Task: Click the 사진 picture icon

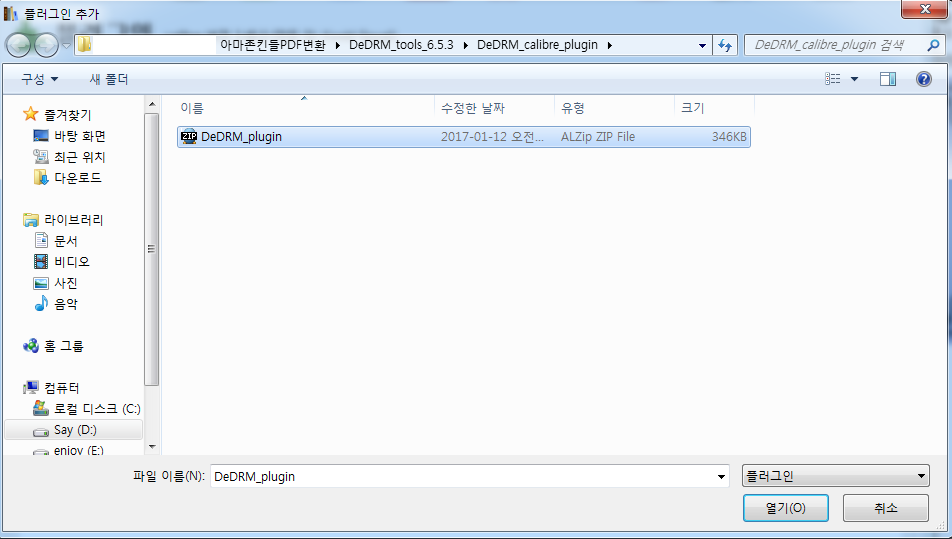Action: click(x=41, y=283)
